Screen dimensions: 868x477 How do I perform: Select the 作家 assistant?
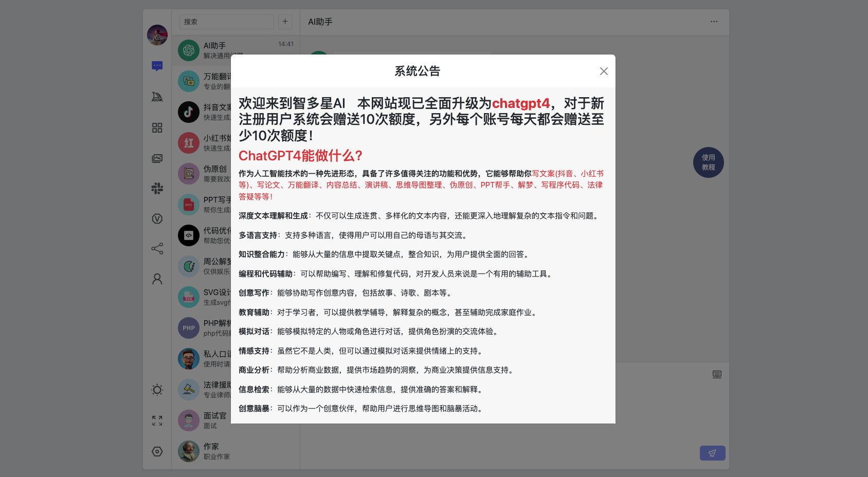tap(236, 451)
